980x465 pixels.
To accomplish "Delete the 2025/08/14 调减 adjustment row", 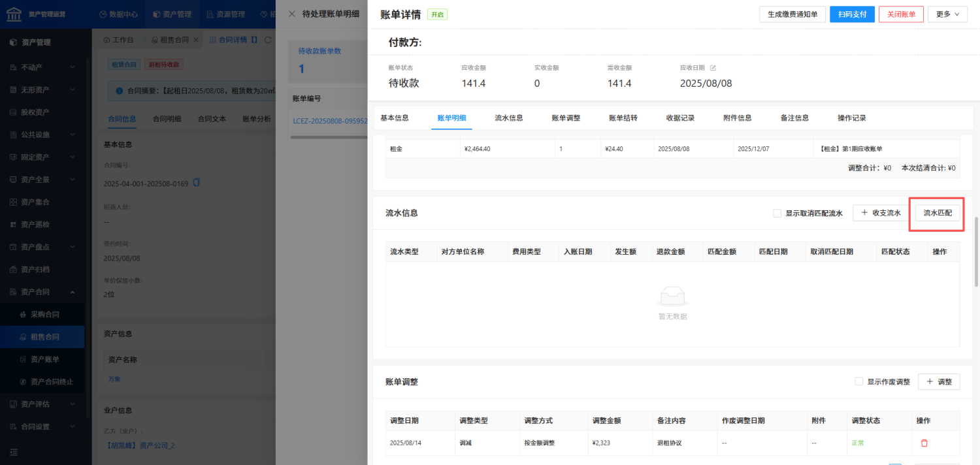I will 924,443.
